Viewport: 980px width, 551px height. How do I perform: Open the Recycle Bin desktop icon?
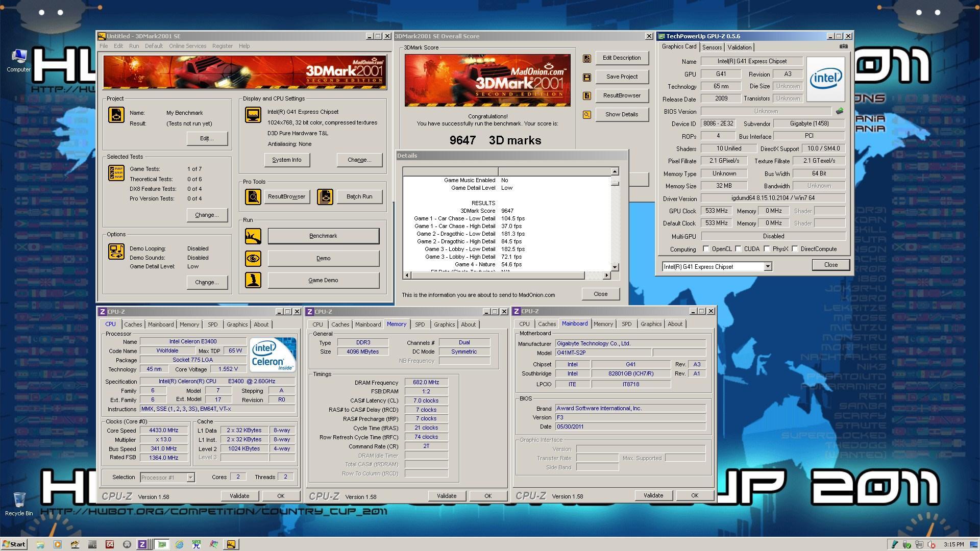tap(19, 504)
